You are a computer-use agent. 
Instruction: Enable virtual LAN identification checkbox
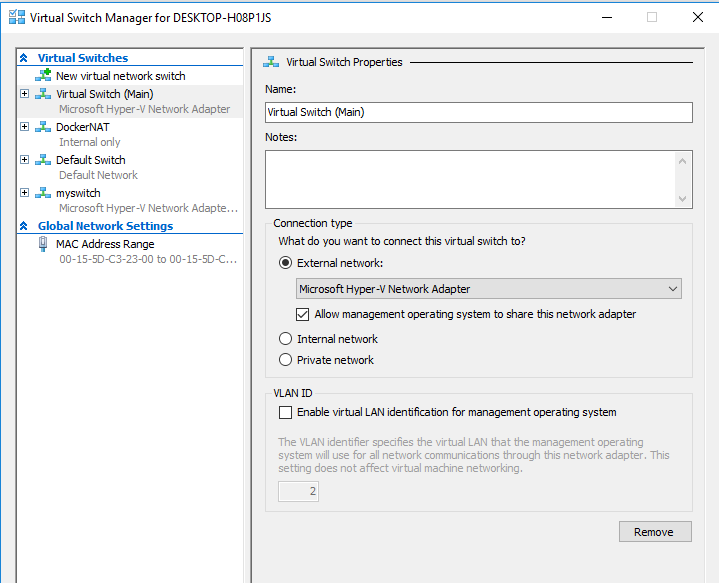pyautogui.click(x=285, y=412)
